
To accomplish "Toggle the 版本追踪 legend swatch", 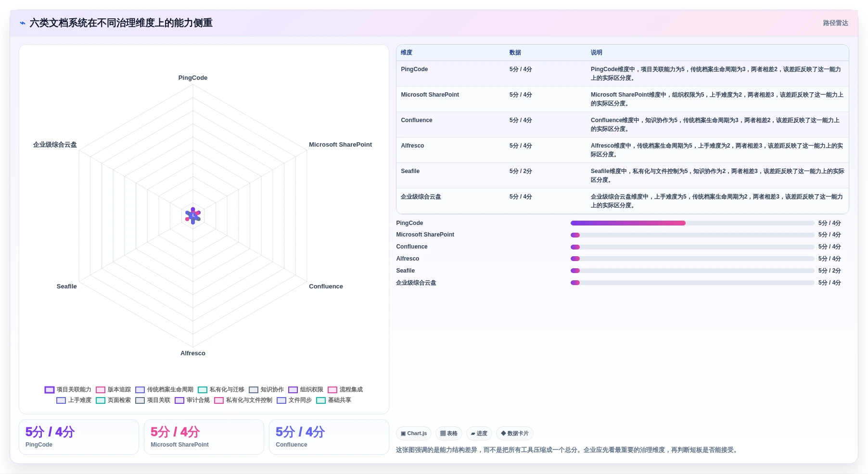I will pos(101,390).
